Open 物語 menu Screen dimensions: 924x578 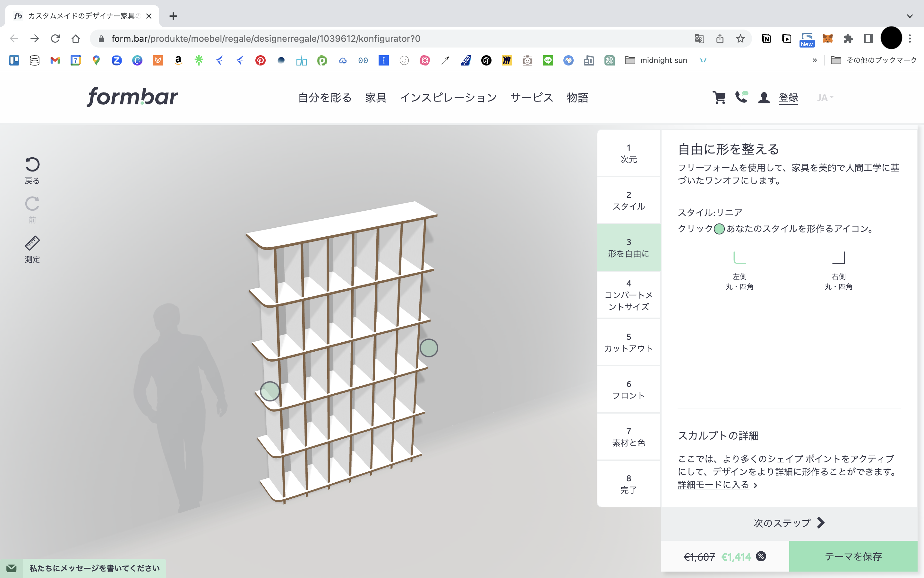tap(577, 98)
